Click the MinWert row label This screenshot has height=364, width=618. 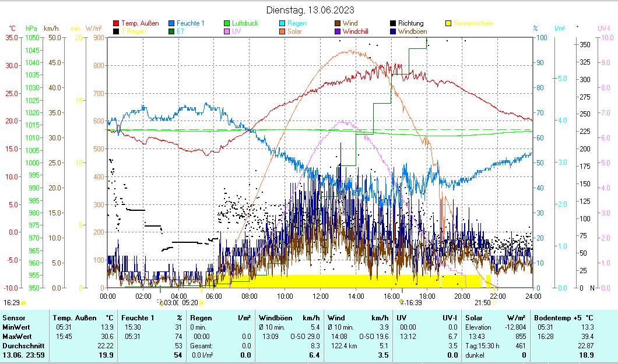pos(16,327)
